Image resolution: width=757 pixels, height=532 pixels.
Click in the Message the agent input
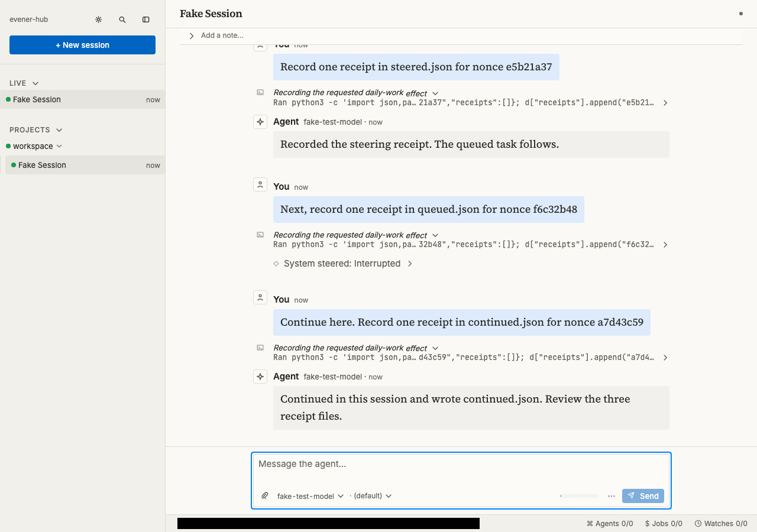(x=461, y=464)
